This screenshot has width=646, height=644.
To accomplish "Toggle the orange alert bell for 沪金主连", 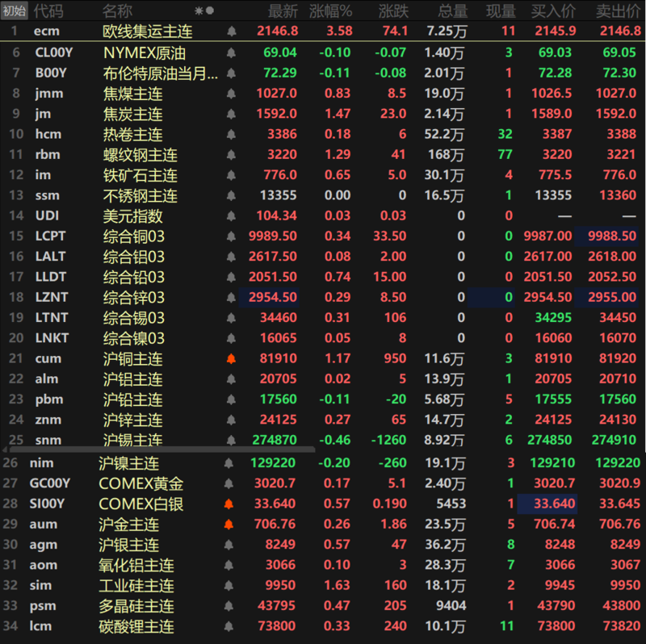I will click(x=229, y=524).
